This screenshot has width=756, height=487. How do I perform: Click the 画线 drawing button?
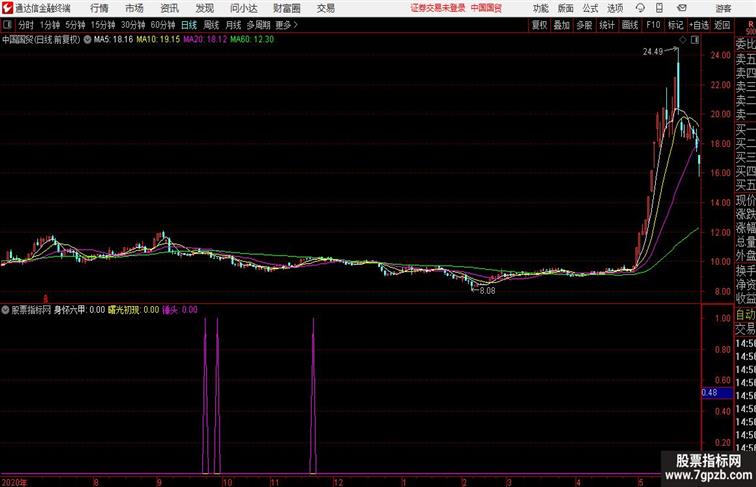630,25
